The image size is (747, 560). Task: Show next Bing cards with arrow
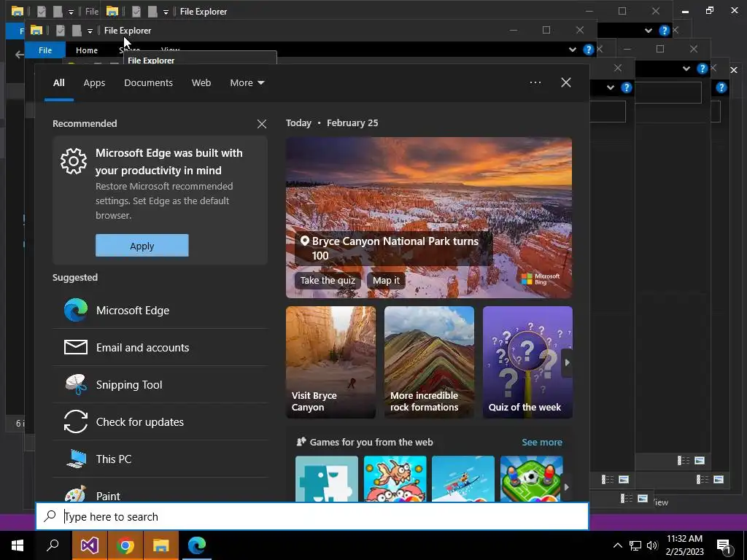[567, 362]
